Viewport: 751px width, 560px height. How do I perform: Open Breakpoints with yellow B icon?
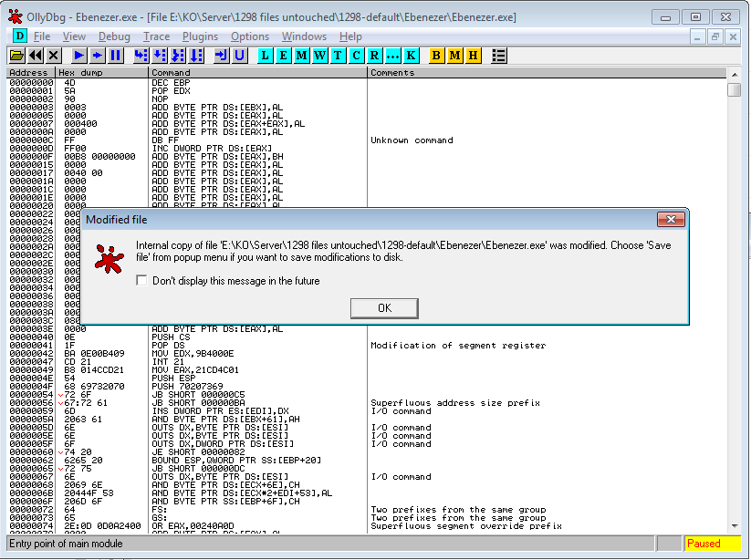tap(436, 56)
